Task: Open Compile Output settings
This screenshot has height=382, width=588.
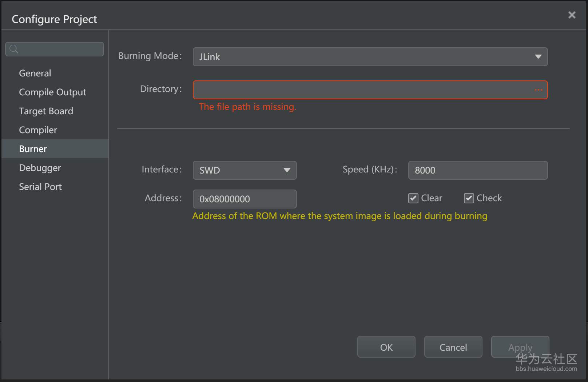Action: point(52,92)
